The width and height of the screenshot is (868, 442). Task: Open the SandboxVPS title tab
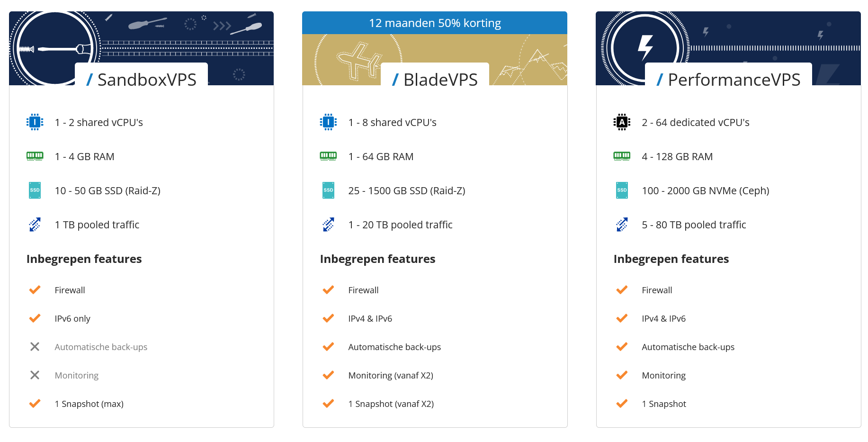pyautogui.click(x=141, y=79)
